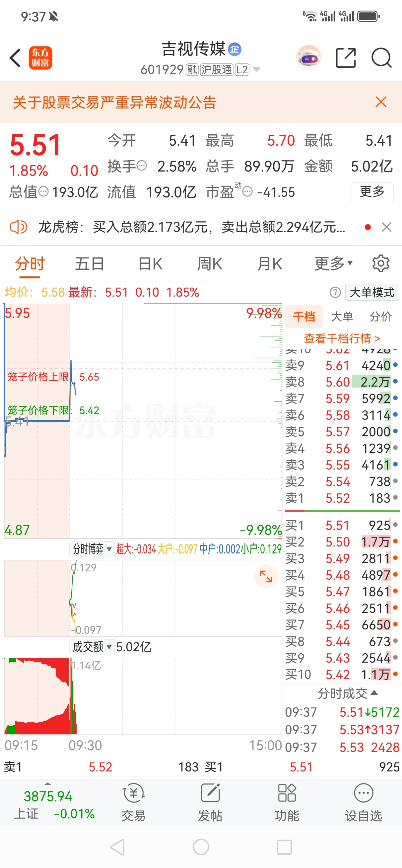The image size is (402, 868).
Task: Tap the bottom 卖1 5.52 quote bar
Action: click(100, 767)
